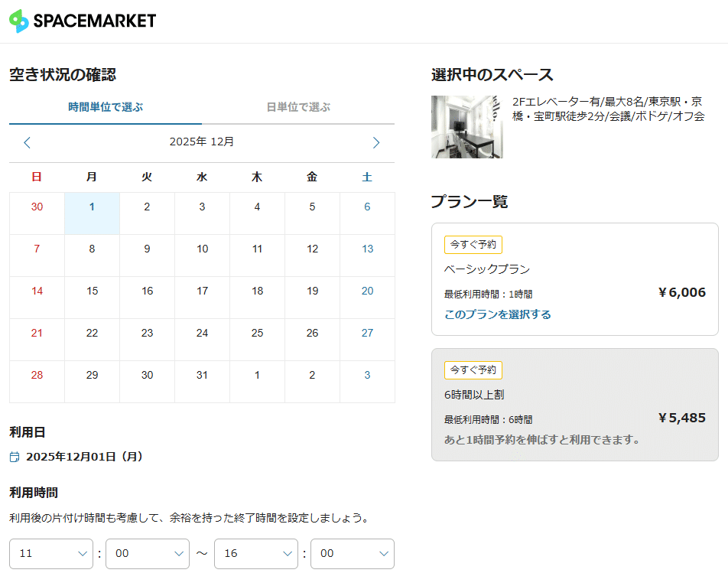Pick December 17 on the calendar

202,291
